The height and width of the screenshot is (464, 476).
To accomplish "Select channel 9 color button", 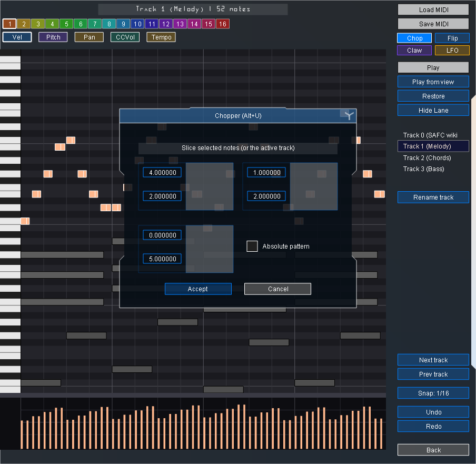I will point(123,24).
